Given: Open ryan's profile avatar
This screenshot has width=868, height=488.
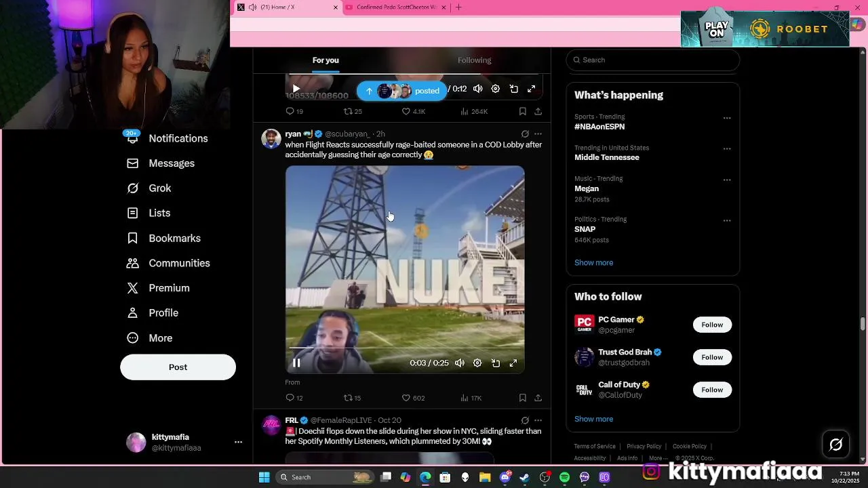Looking at the screenshot, I should click(271, 139).
